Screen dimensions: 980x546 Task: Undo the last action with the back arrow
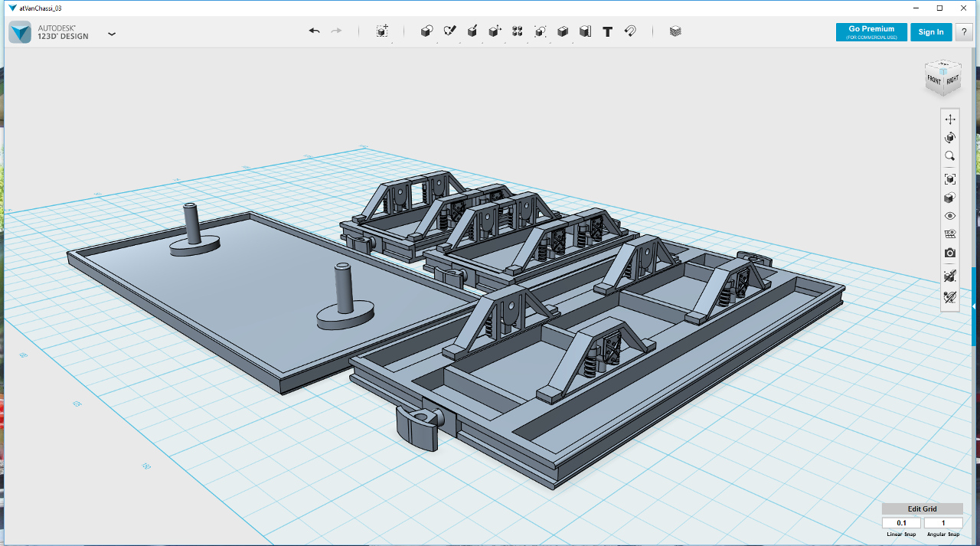pyautogui.click(x=314, y=31)
